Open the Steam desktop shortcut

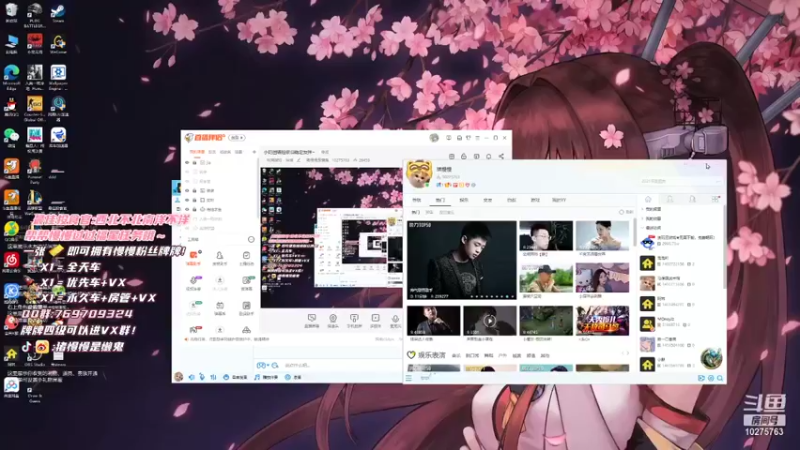point(58,11)
